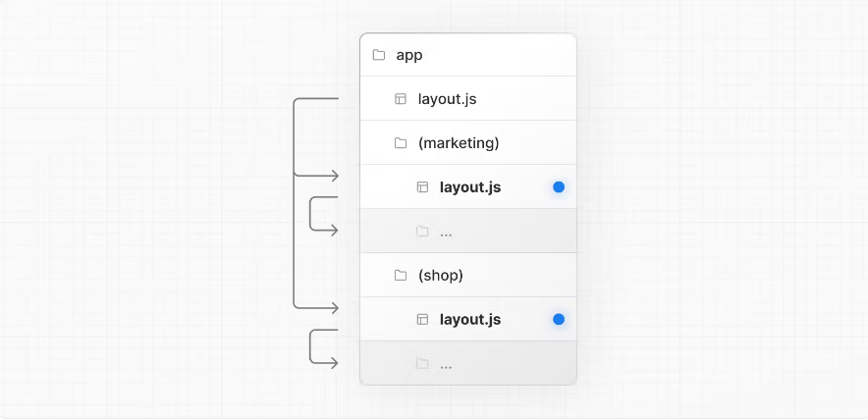Open the (shop) folder row
The width and height of the screenshot is (868, 420).
(468, 275)
